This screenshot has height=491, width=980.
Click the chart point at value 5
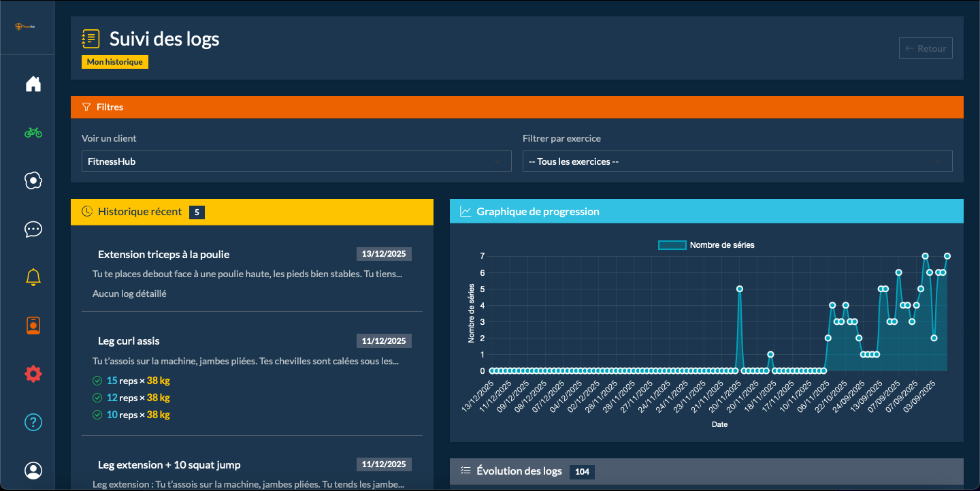pyautogui.click(x=739, y=289)
